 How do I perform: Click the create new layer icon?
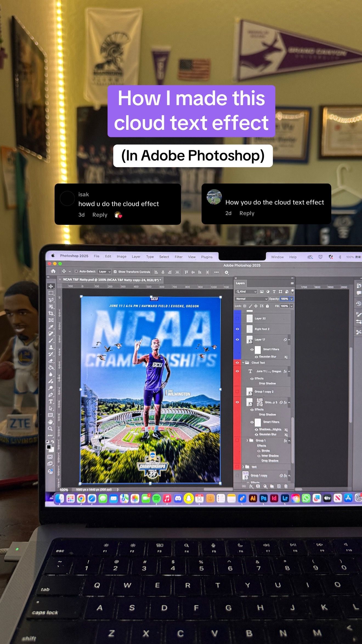(279, 486)
